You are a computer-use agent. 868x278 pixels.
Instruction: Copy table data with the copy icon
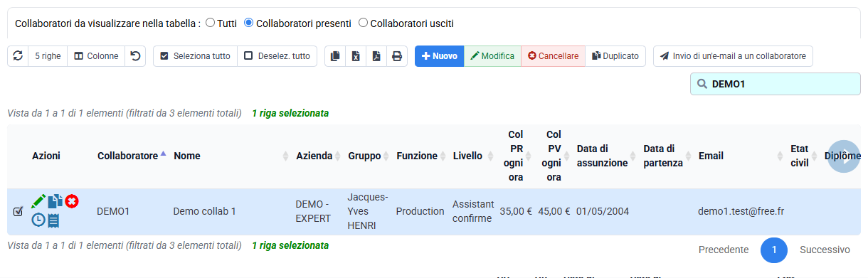click(x=336, y=56)
